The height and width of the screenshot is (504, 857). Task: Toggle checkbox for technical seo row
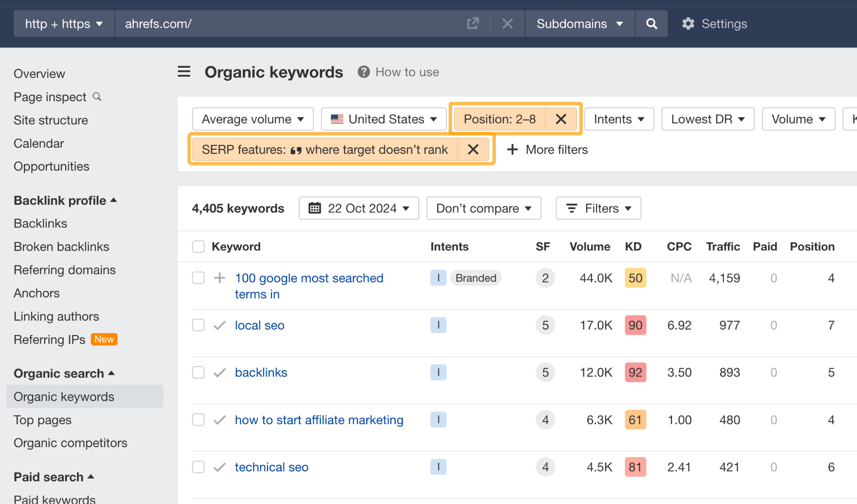point(198,467)
